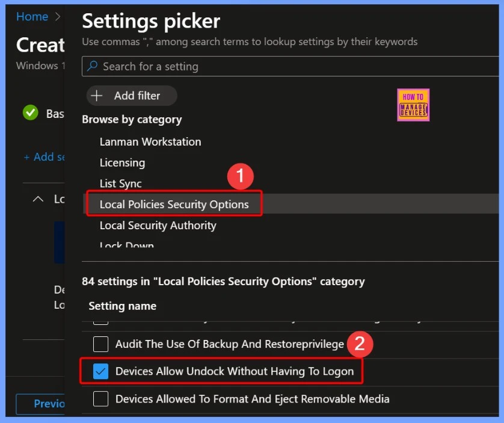Image resolution: width=504 pixels, height=423 pixels.
Task: Select Local Policies Security Options category
Action: click(x=174, y=205)
